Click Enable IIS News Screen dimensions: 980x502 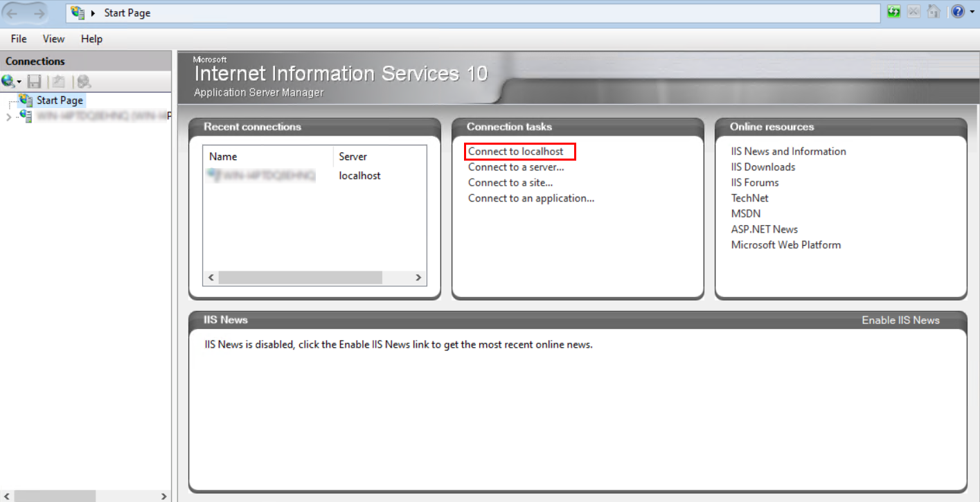tap(900, 320)
